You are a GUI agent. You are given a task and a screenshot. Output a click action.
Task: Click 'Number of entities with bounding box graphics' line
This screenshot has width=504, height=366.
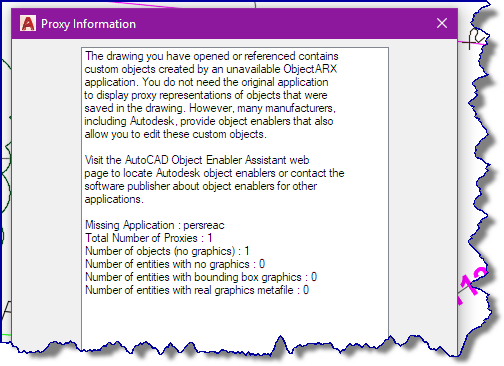[x=201, y=277]
